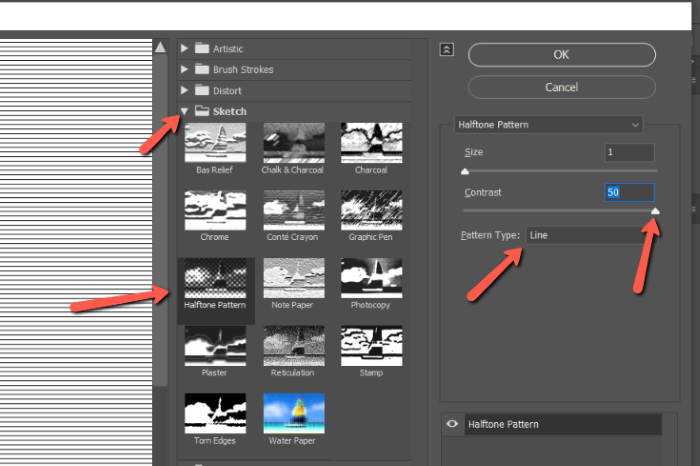Toggle visibility eye of Halftone Pattern layer
700x466 pixels.
[452, 425]
